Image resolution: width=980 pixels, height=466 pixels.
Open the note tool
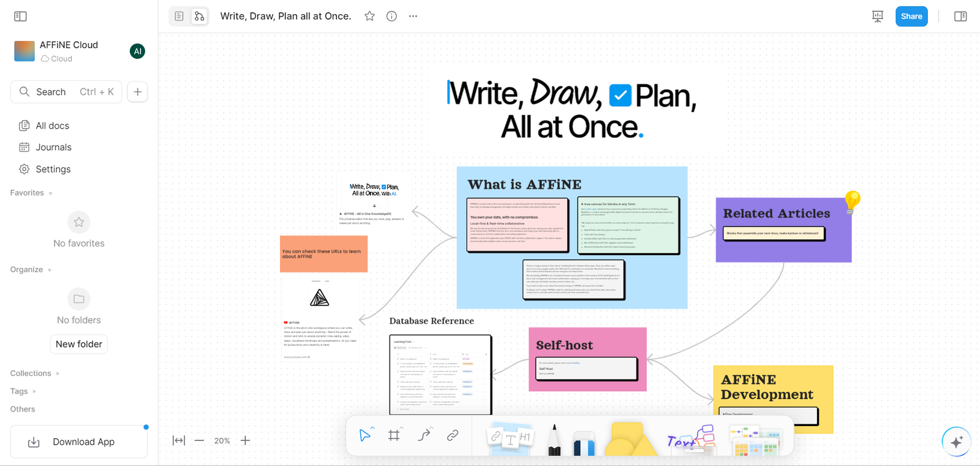tap(510, 438)
